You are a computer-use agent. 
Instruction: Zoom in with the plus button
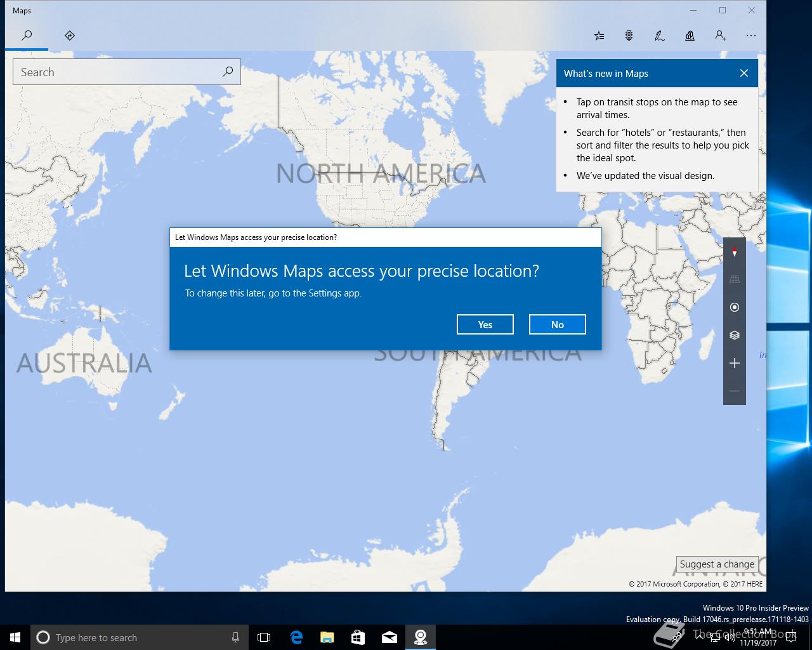click(x=735, y=363)
